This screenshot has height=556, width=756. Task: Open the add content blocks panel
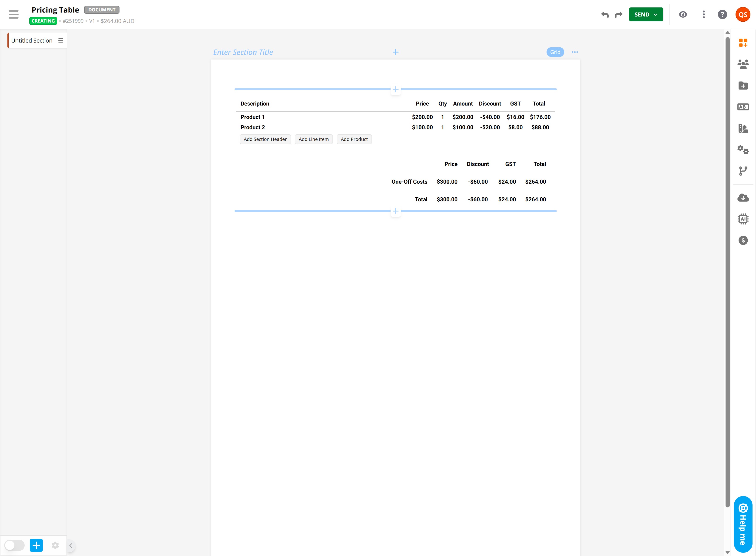743,43
